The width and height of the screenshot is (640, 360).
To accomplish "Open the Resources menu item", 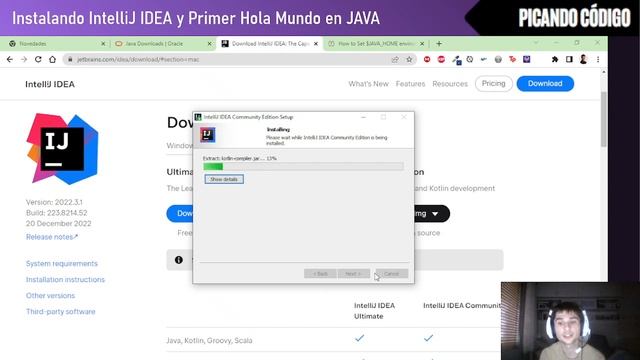I will (x=450, y=84).
